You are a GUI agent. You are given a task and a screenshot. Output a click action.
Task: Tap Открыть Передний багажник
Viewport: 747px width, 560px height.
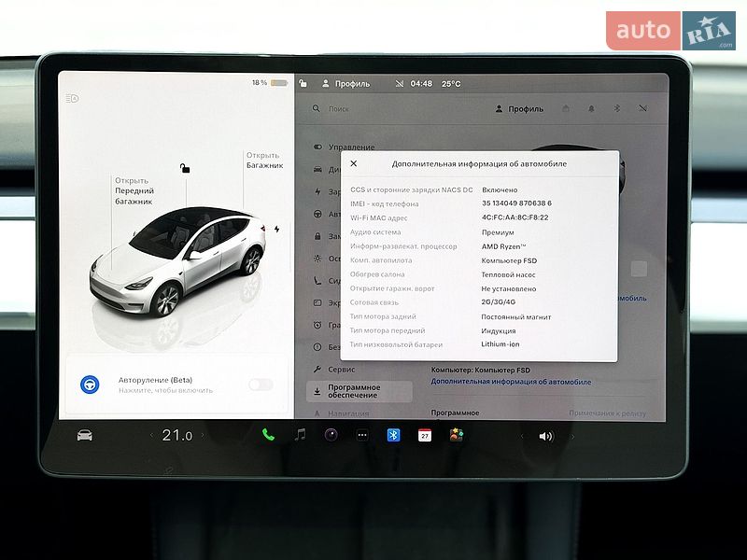(x=134, y=191)
